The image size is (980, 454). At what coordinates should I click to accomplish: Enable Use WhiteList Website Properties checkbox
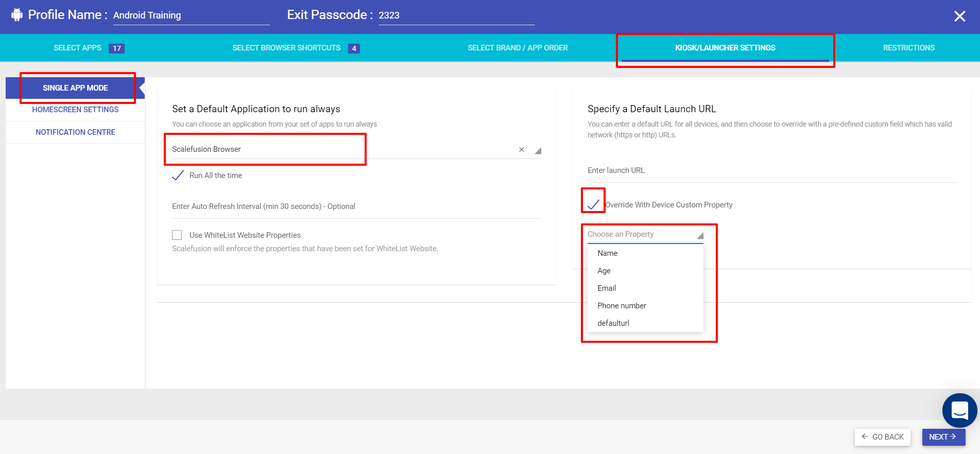(177, 235)
